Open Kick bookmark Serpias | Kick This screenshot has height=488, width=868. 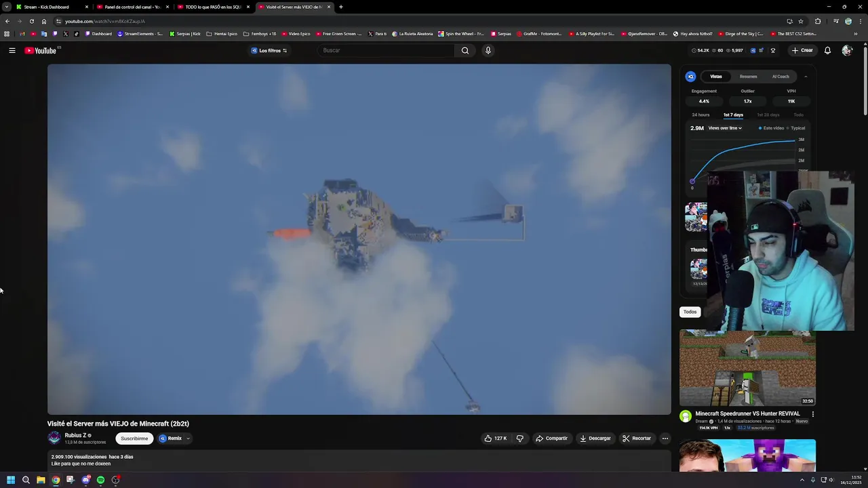coord(185,33)
